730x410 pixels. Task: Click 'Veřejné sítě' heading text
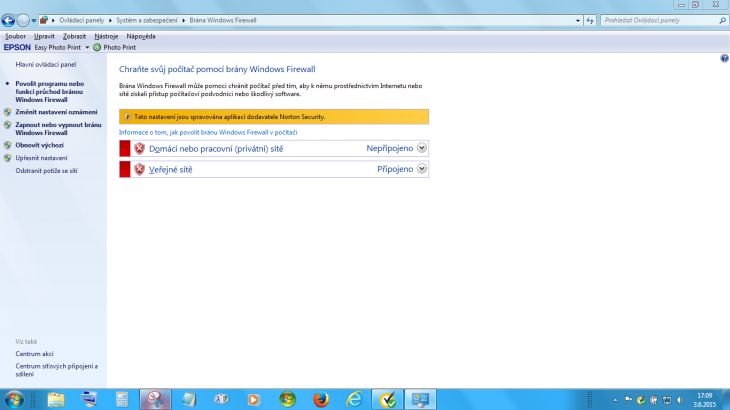(x=170, y=170)
